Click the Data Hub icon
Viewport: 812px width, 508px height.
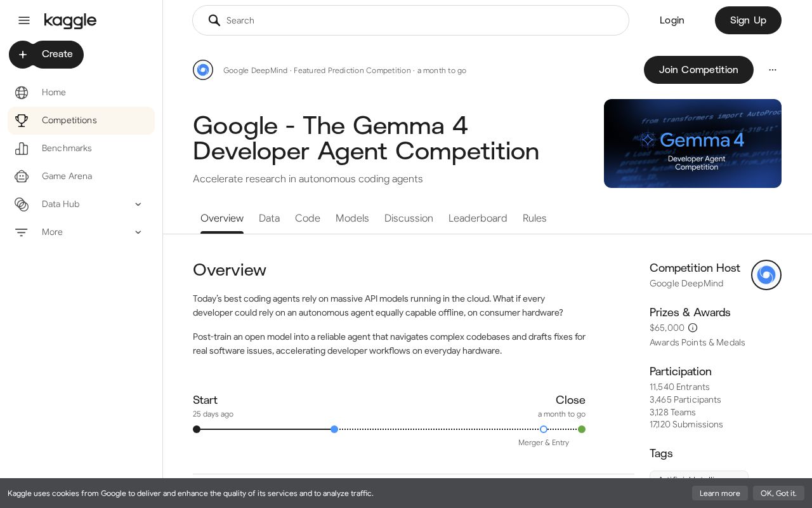pos(22,204)
